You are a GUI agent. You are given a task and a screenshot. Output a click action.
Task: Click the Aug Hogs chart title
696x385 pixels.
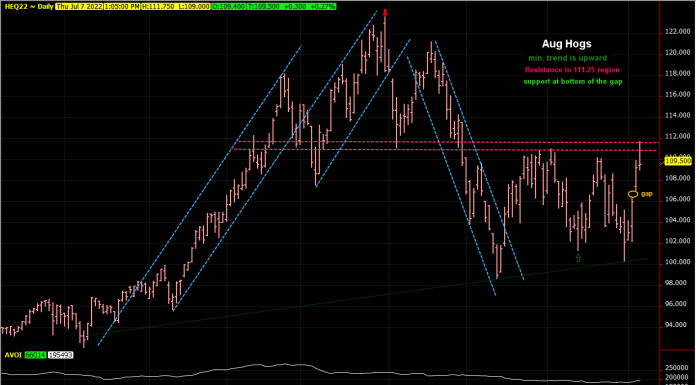[566, 44]
